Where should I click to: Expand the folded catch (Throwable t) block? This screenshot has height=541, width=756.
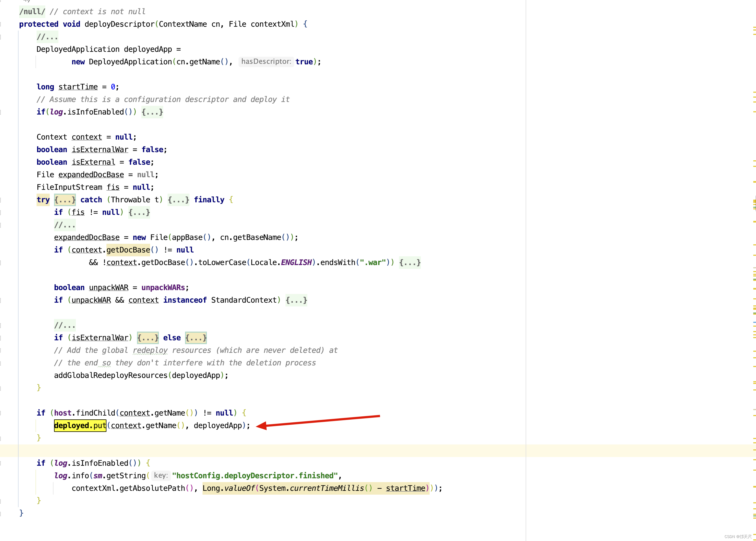(x=178, y=200)
